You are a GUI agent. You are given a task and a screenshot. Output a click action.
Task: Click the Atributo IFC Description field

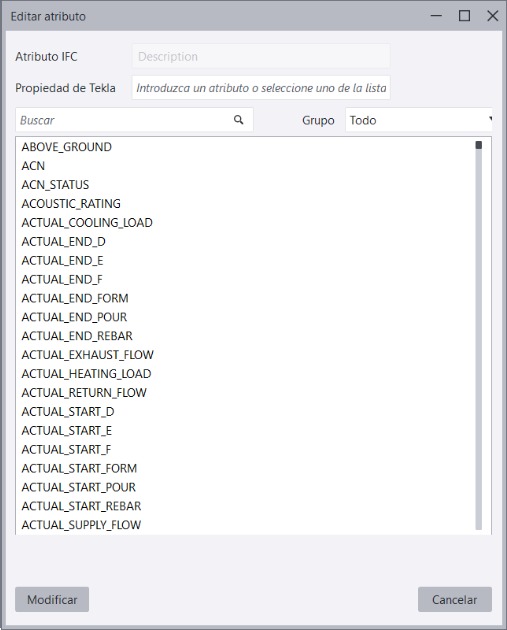click(x=261, y=56)
